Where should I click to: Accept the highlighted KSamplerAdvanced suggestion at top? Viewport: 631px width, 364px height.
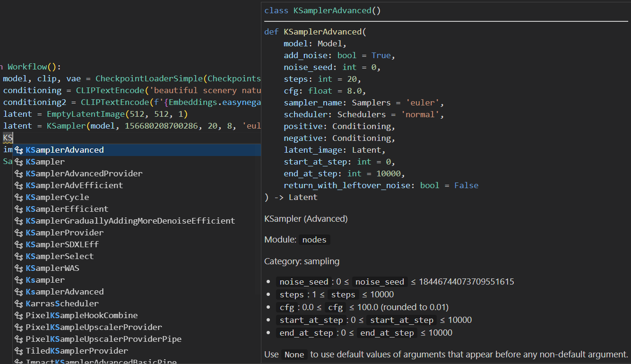(65, 150)
